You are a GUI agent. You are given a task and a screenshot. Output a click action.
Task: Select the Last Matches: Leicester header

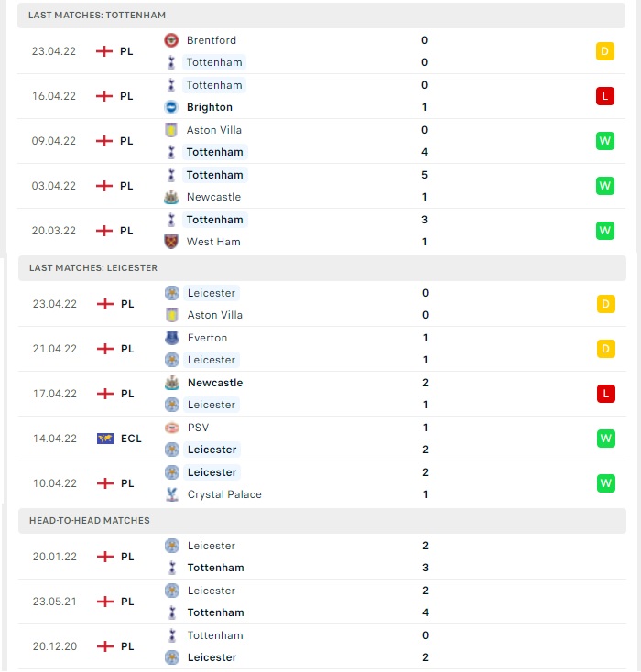click(322, 268)
